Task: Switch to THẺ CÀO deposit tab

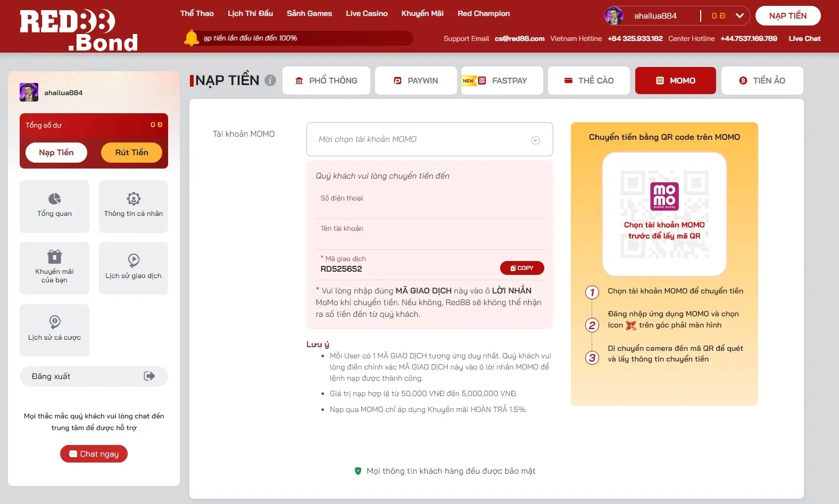Action: [x=589, y=80]
